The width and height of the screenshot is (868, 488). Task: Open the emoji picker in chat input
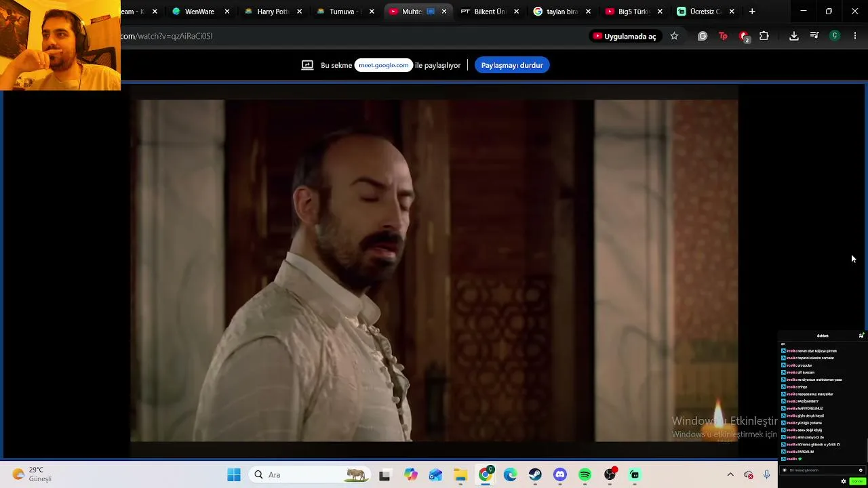pos(861,470)
